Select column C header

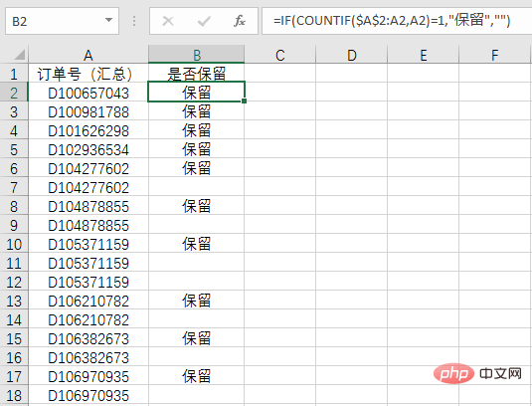click(x=279, y=55)
